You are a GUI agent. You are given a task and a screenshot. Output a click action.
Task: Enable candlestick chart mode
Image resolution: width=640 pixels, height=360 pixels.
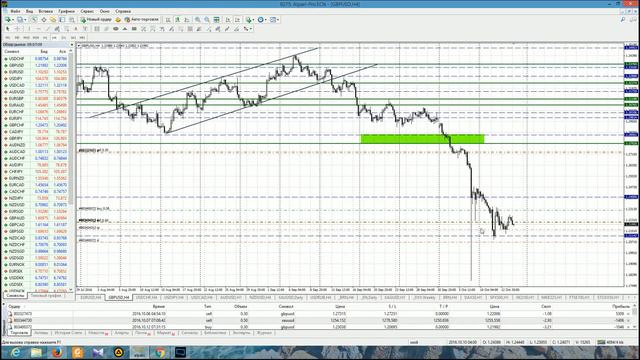(x=177, y=20)
